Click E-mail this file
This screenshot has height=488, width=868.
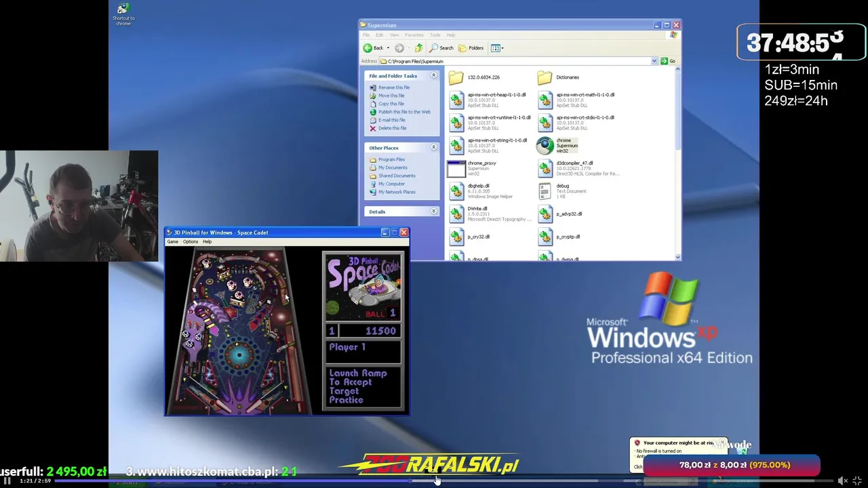[x=388, y=120]
